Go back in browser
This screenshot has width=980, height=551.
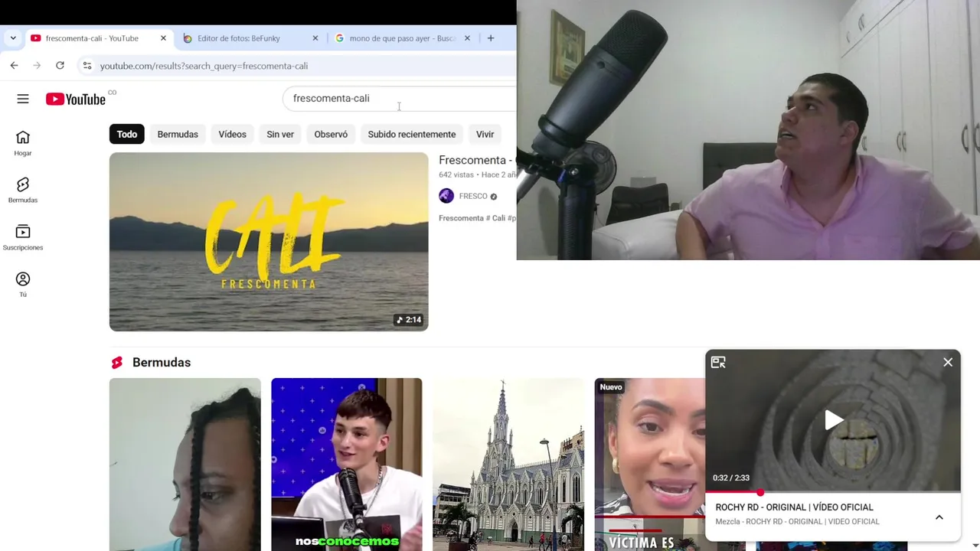coord(15,66)
